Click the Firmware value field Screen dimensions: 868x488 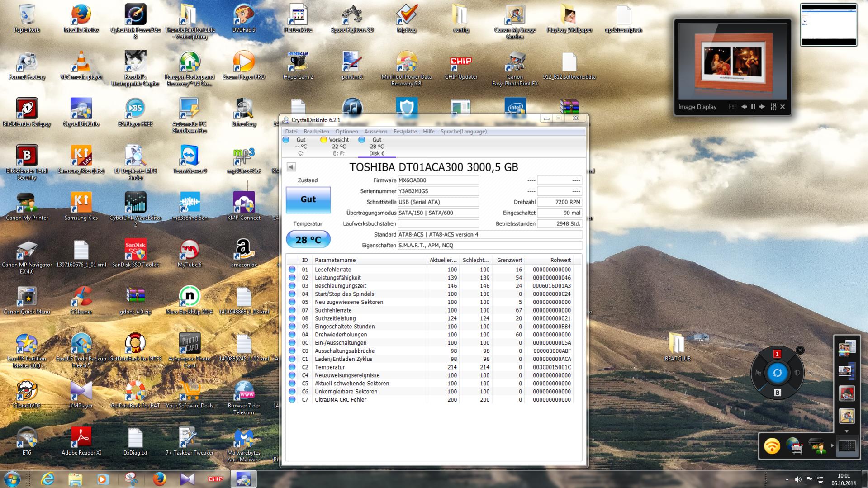438,180
